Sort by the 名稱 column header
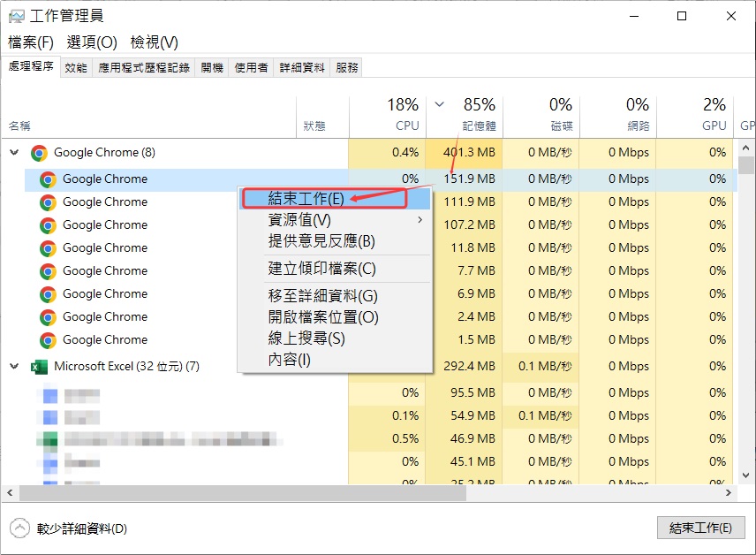 149,117
